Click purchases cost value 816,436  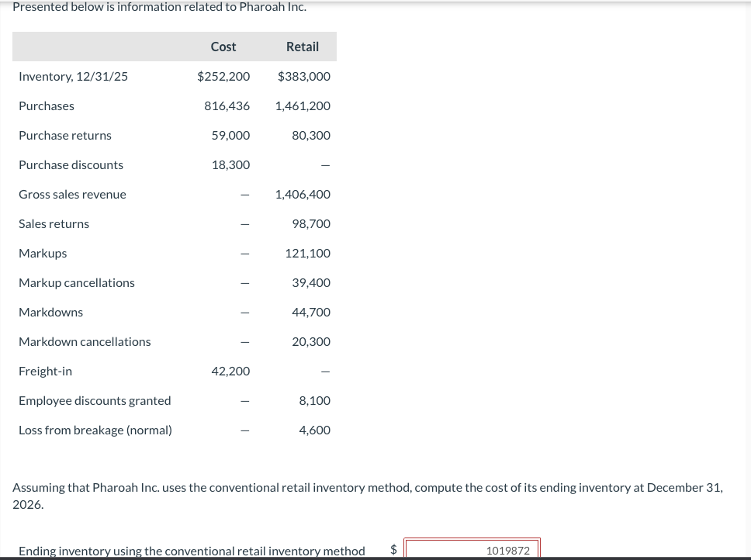coord(227,106)
